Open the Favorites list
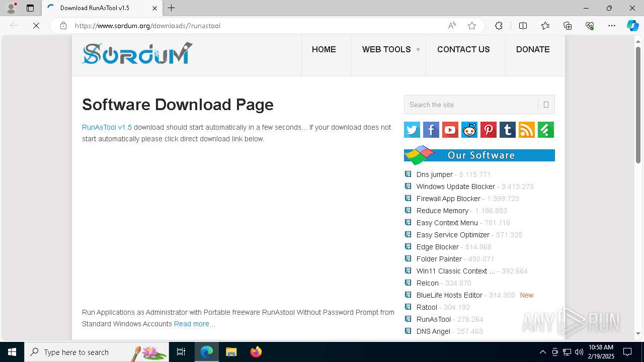 545,26
